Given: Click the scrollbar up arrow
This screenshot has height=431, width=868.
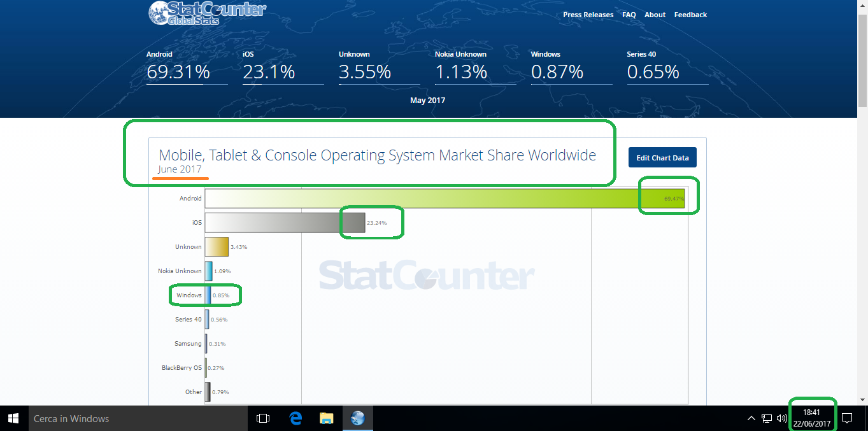Looking at the screenshot, I should pyautogui.click(x=863, y=5).
